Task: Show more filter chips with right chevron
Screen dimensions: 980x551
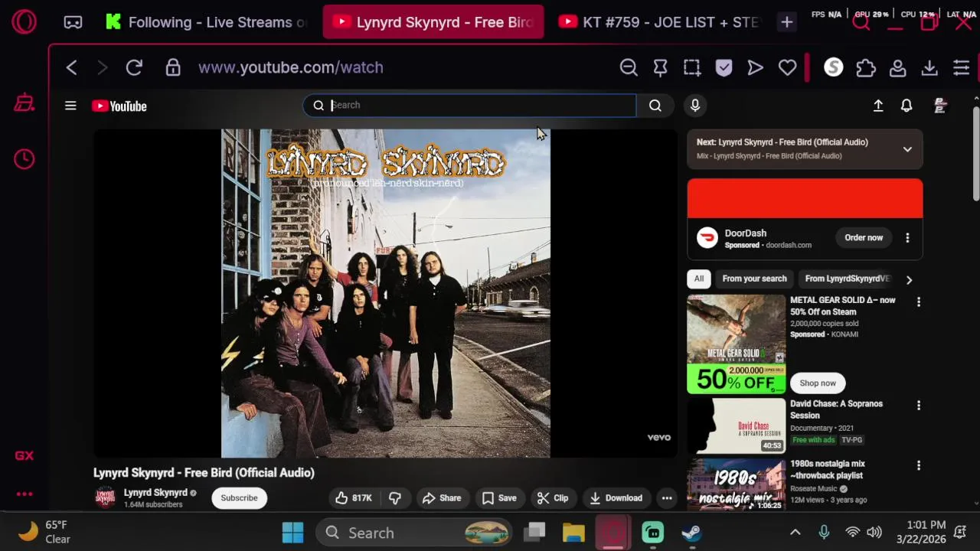Action: click(x=909, y=279)
